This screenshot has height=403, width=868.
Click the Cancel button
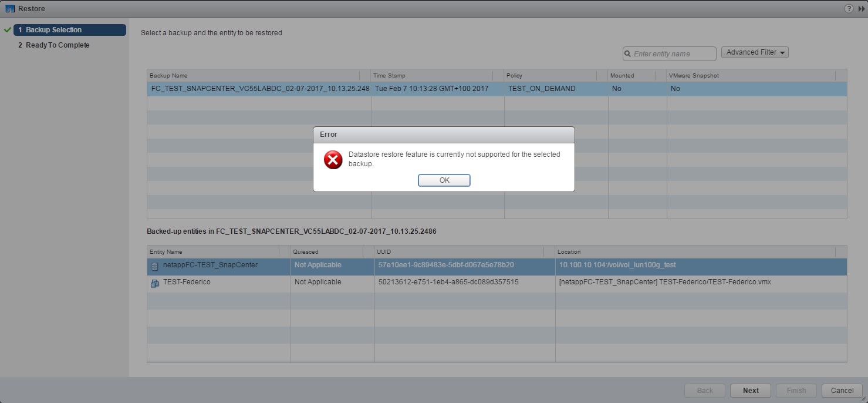pyautogui.click(x=842, y=391)
